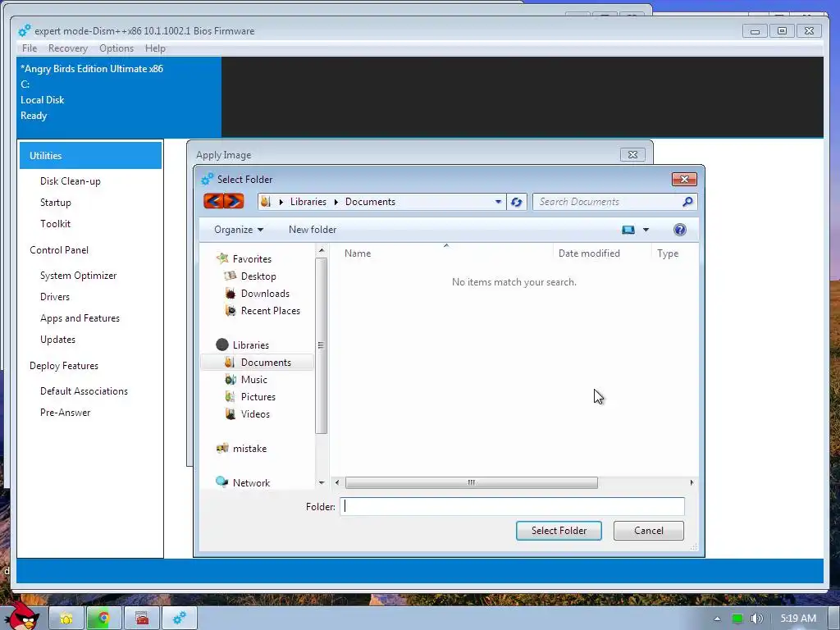Viewport: 840px width, 630px height.
Task: Open the Help menu
Action: click(155, 48)
